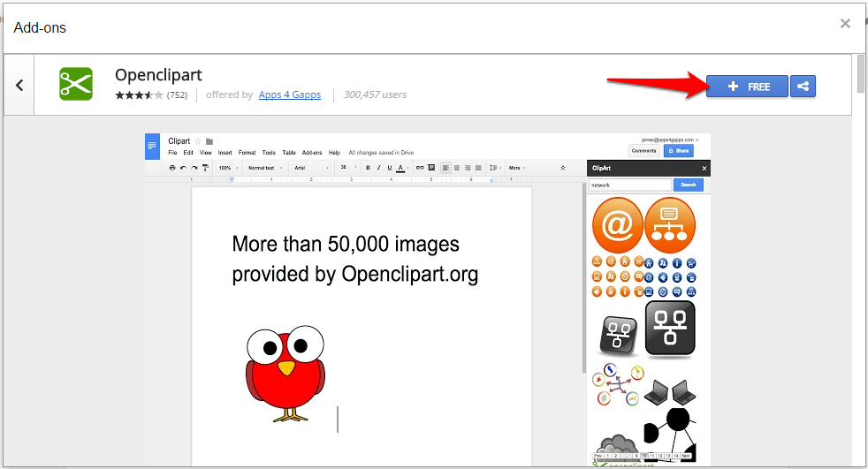This screenshot has width=868, height=469.
Task: Click the network search field in the ClipArt sidebar
Action: pos(630,185)
